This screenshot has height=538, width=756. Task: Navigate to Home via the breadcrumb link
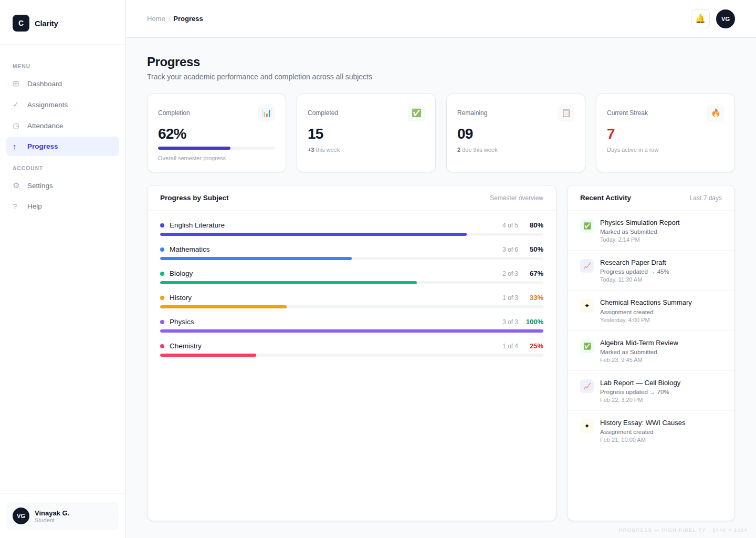(x=156, y=18)
